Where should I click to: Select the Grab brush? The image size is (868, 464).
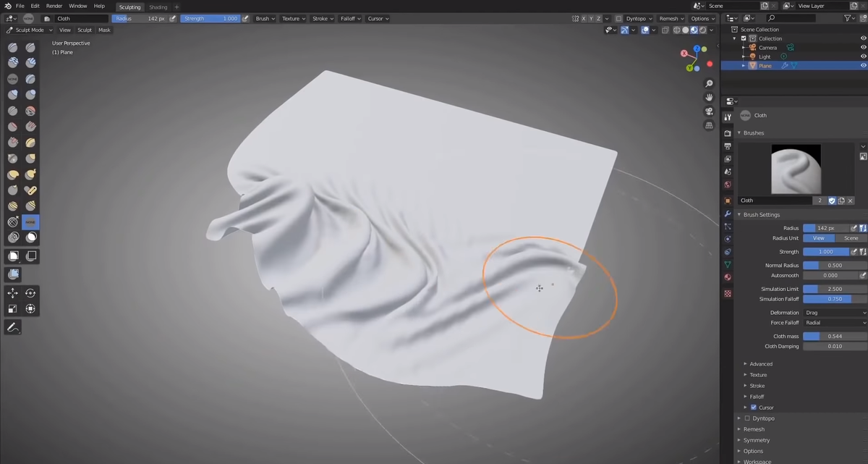(30, 159)
